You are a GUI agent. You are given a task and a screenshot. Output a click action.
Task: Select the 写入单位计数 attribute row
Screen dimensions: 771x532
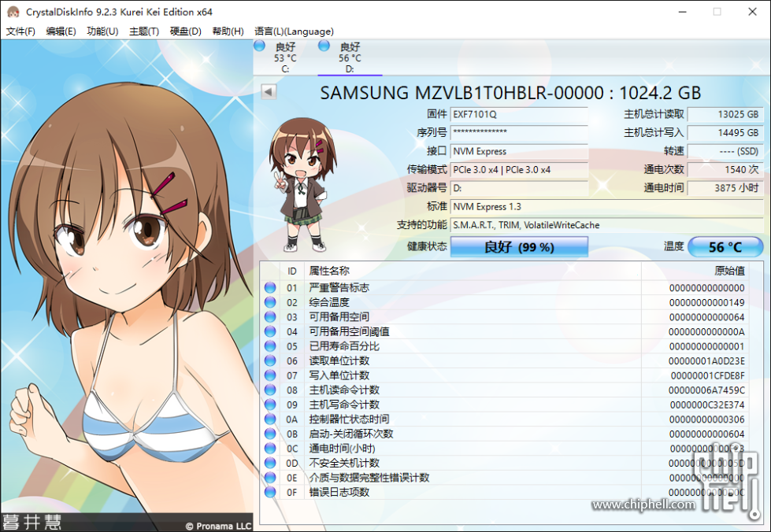click(x=505, y=375)
